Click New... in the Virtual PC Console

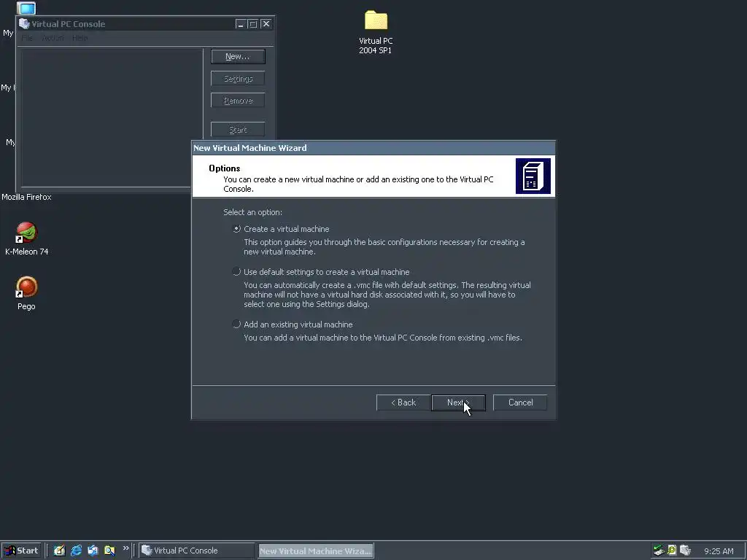[x=238, y=56]
